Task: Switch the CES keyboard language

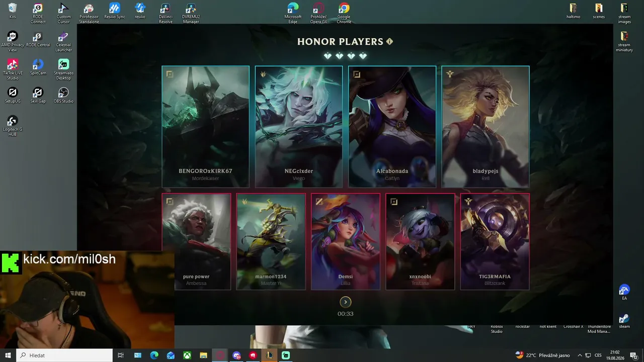Action: tap(598, 355)
